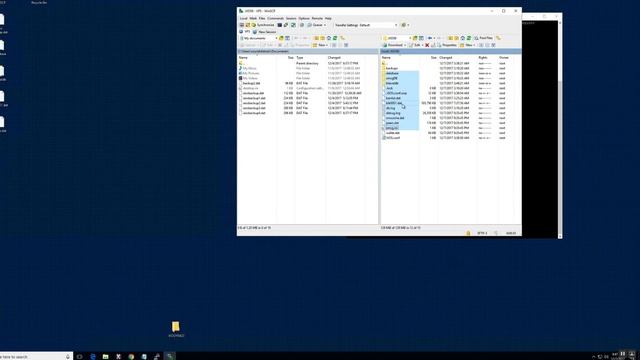This screenshot has width=640, height=360.
Task: Open the My documents local drive dropdown
Action: pos(259,38)
